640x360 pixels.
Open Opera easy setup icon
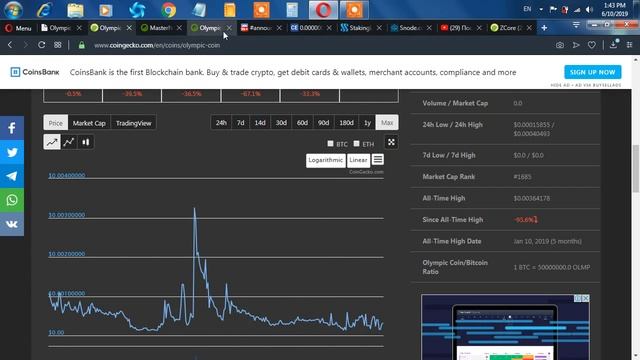tap(630, 45)
